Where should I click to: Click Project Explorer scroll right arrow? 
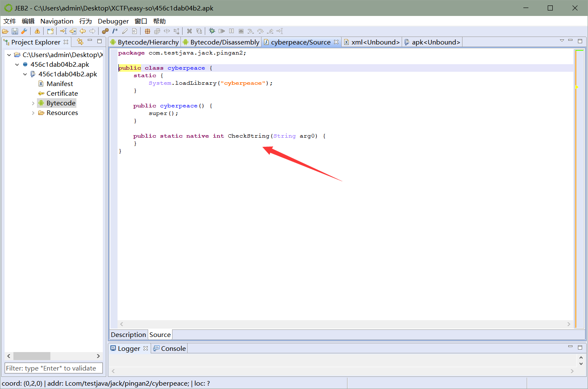(x=98, y=356)
